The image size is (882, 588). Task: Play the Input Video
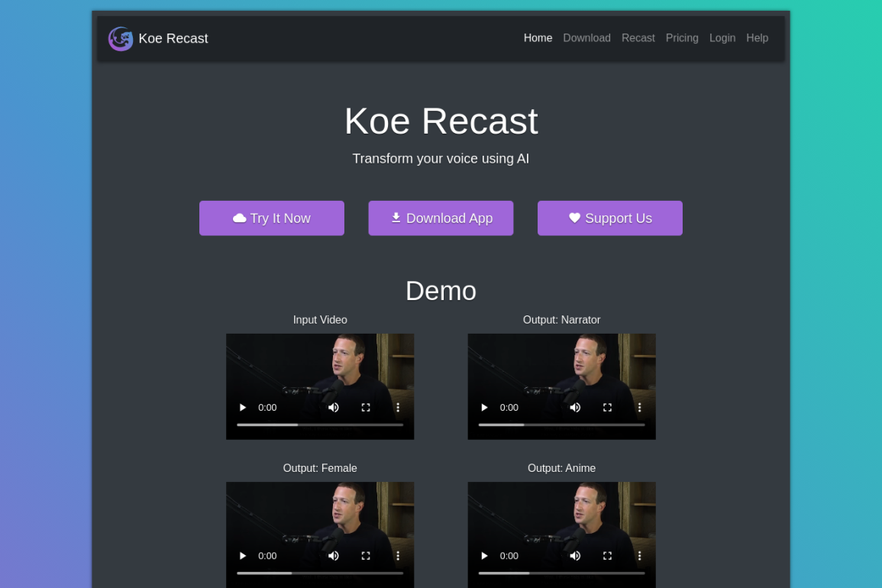(x=242, y=407)
